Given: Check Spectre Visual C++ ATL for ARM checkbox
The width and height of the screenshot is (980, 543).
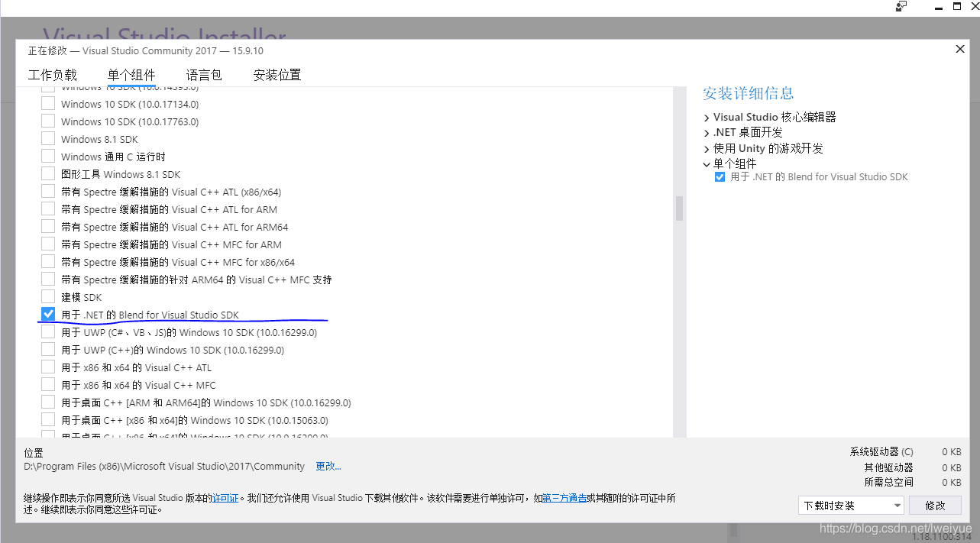Looking at the screenshot, I should 48,209.
